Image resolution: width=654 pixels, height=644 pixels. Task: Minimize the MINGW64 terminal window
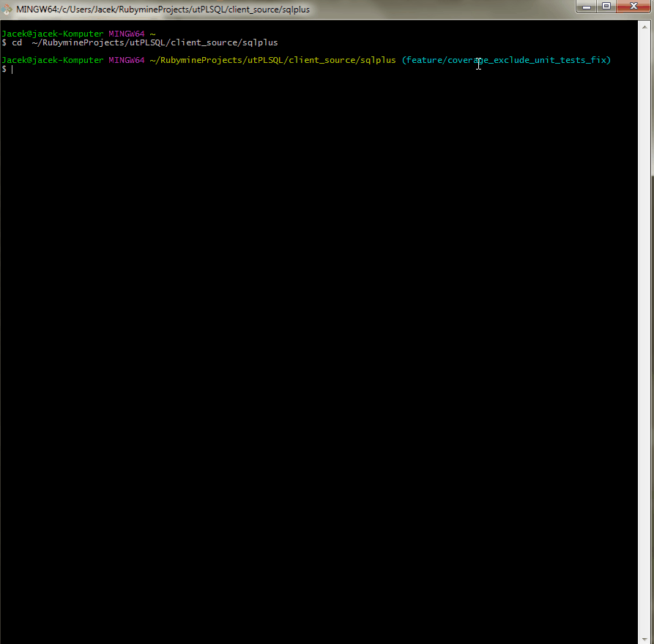pyautogui.click(x=587, y=7)
